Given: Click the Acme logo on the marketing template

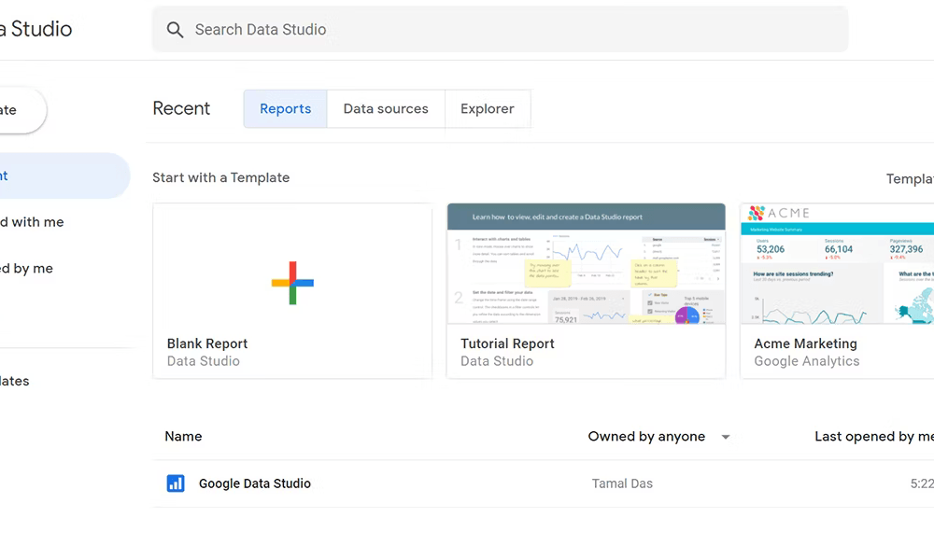Looking at the screenshot, I should click(x=780, y=213).
